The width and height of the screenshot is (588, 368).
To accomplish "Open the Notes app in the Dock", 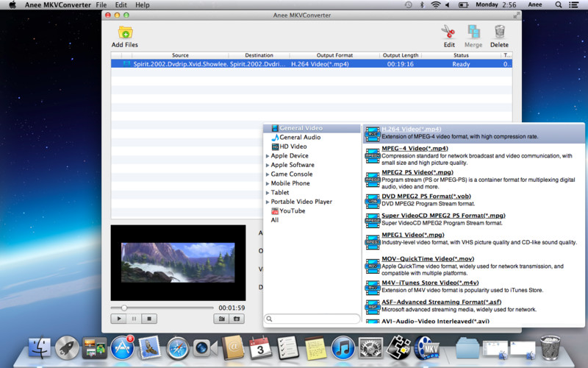I will tap(315, 347).
